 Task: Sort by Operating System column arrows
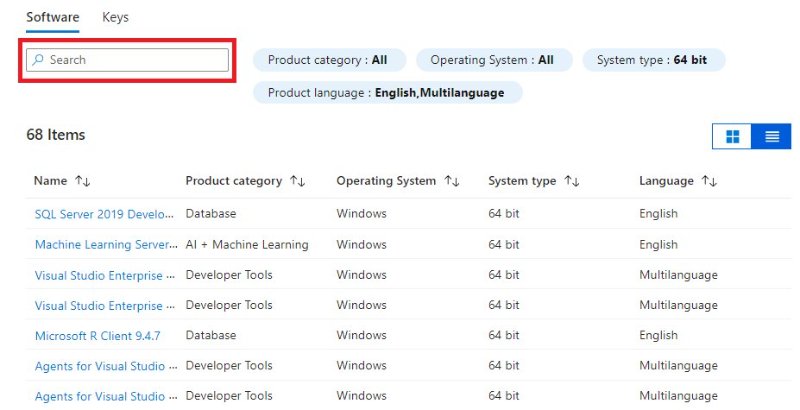click(451, 181)
